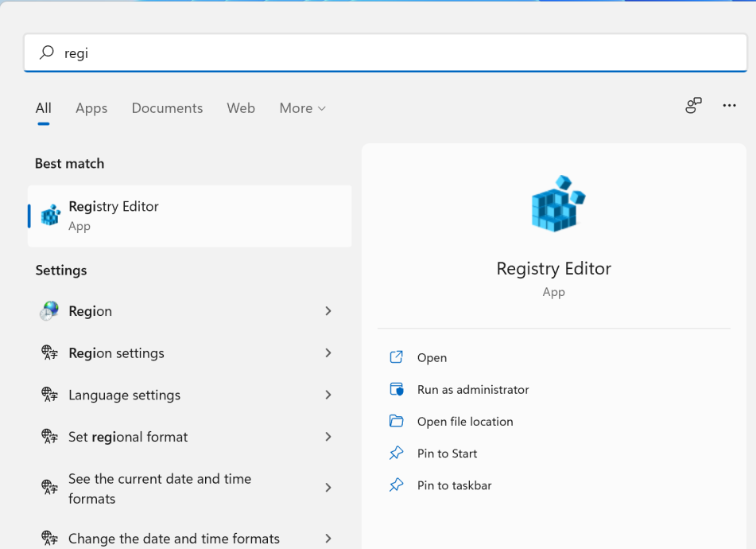Open the three-dot options menu

[x=729, y=105]
